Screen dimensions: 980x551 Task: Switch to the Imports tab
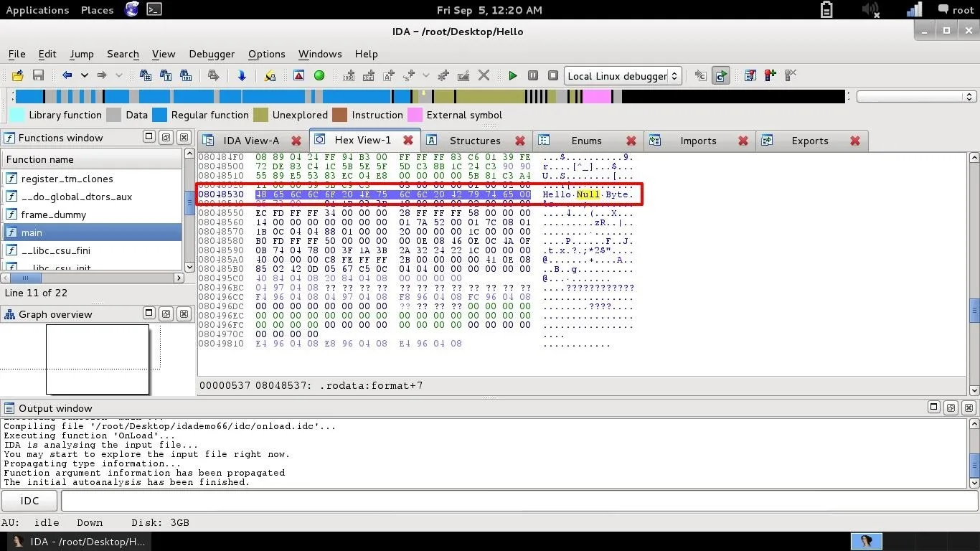pos(699,141)
